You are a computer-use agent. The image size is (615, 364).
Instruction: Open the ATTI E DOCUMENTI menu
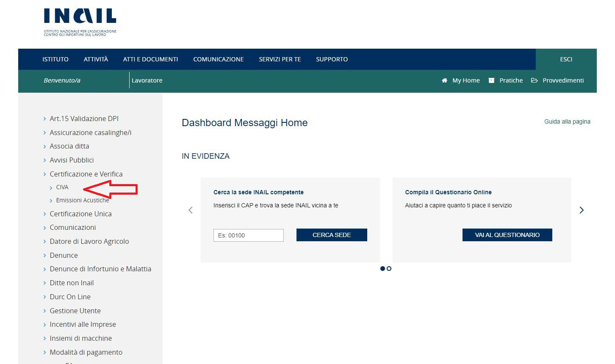150,59
